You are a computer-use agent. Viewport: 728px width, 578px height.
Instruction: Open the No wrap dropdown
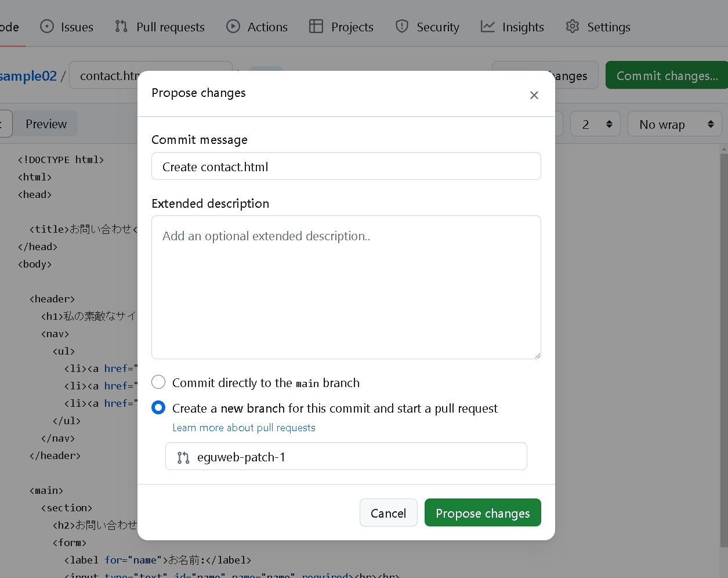pos(675,124)
